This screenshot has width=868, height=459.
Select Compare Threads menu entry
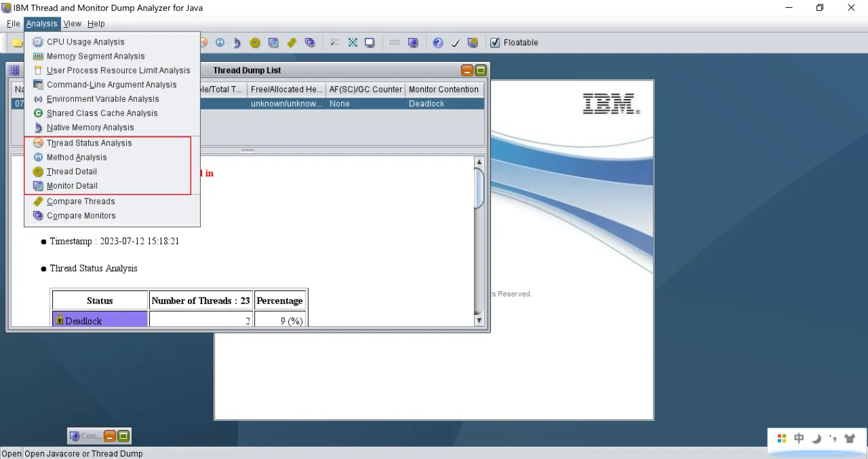pyautogui.click(x=112, y=201)
